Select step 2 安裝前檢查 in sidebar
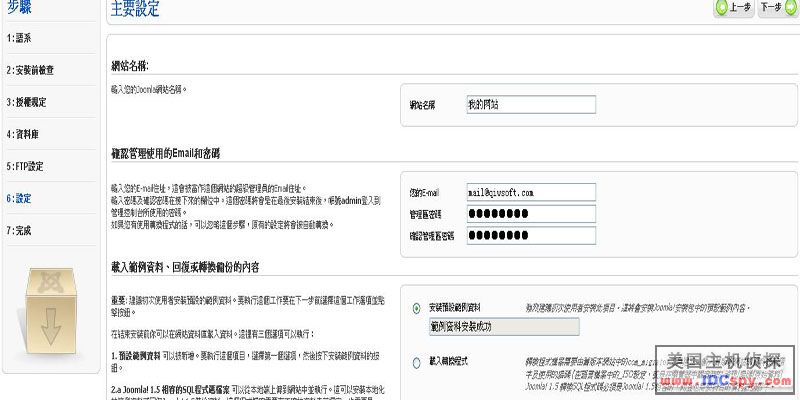This screenshot has width=800, height=400. pyautogui.click(x=30, y=70)
